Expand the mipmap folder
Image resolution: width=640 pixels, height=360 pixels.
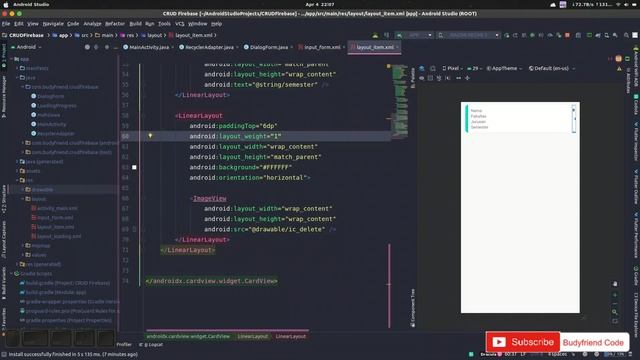[23, 245]
